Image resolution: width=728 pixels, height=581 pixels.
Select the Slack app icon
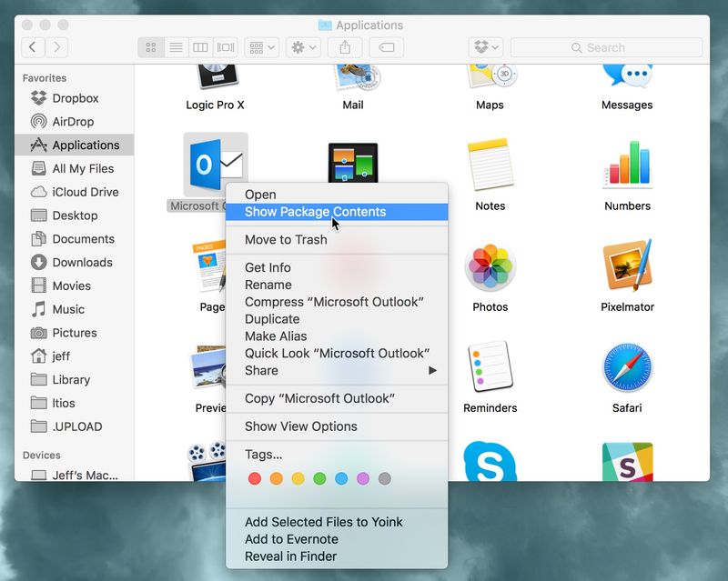tap(627, 462)
